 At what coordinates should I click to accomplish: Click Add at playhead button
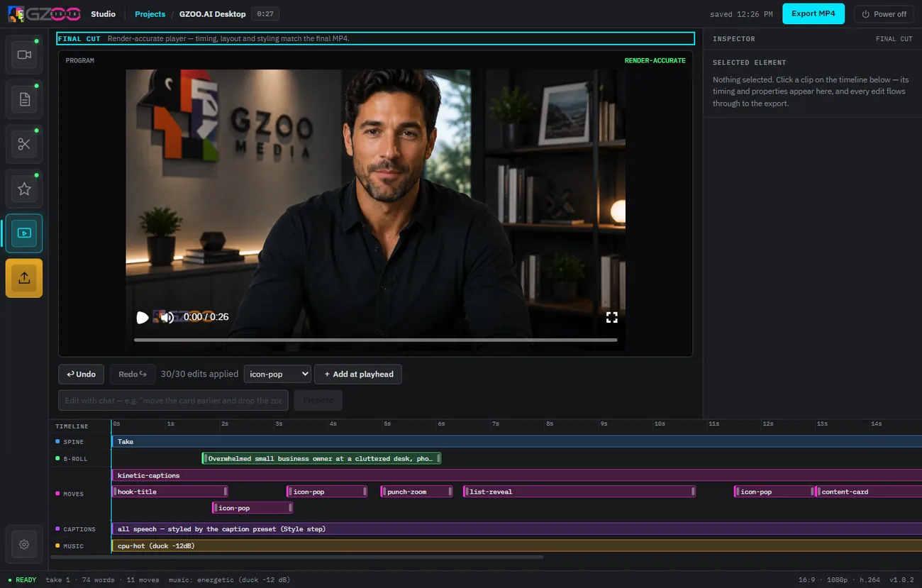click(x=358, y=374)
